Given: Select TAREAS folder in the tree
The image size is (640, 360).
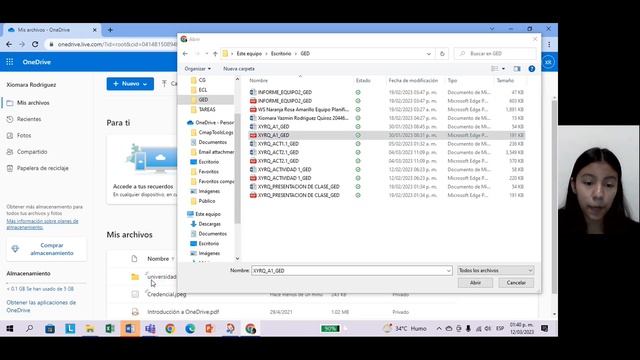Looking at the screenshot, I should [x=207, y=109].
